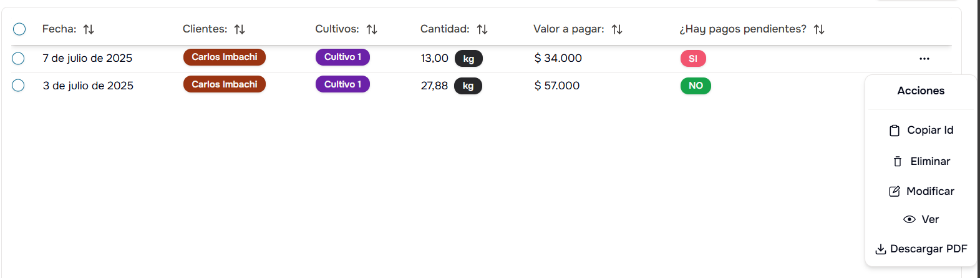Sort table by Fecha column arrows
This screenshot has height=278, width=980.
coord(89,29)
